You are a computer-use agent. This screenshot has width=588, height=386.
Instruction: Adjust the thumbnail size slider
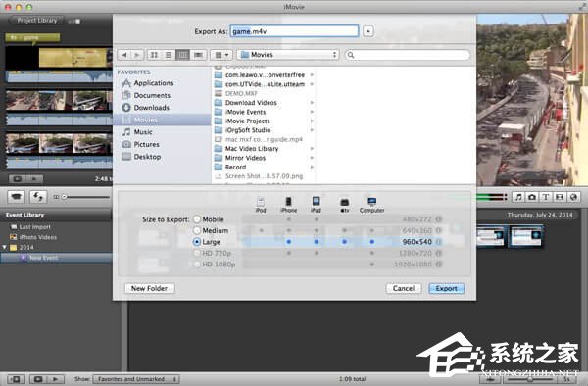(x=64, y=197)
